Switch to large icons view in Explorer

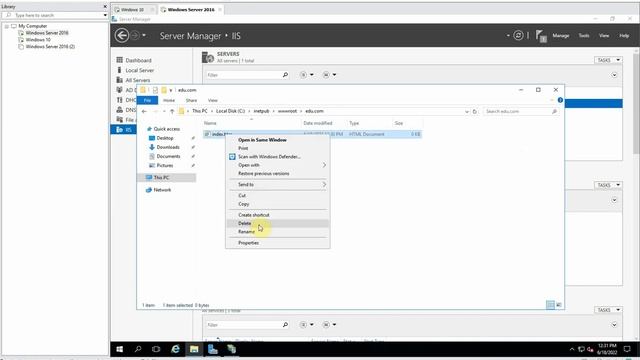pos(559,304)
